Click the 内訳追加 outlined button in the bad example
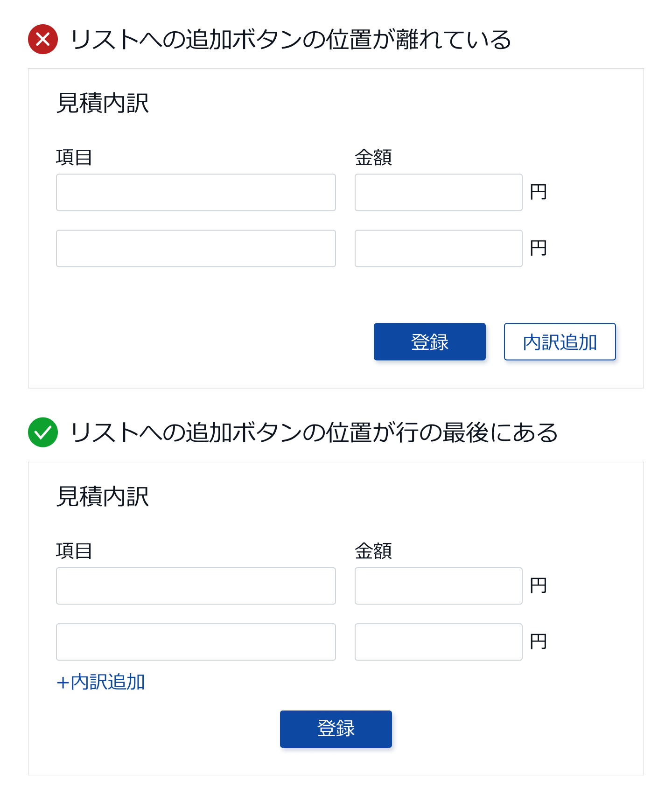672x801 pixels. click(560, 341)
